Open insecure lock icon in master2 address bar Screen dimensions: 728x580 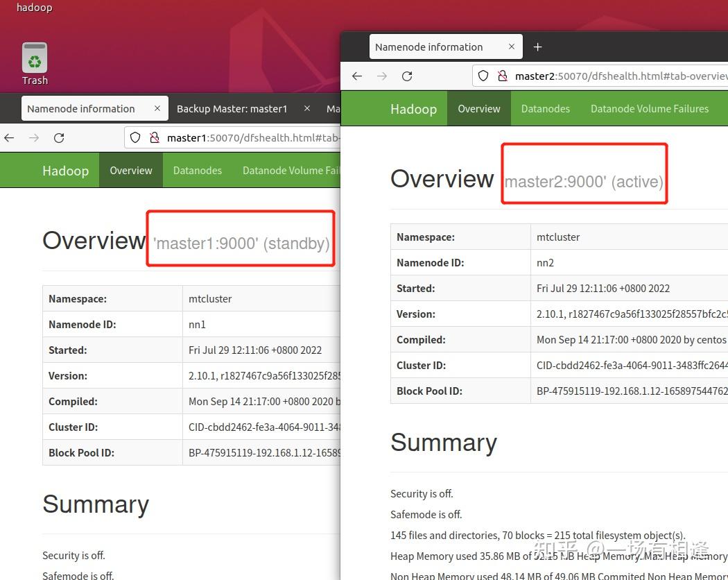(503, 76)
